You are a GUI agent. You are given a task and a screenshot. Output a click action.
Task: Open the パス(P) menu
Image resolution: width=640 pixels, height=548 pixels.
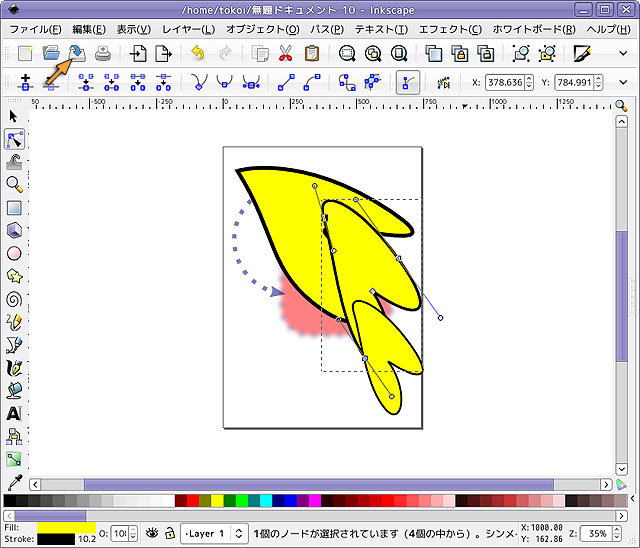(x=326, y=29)
